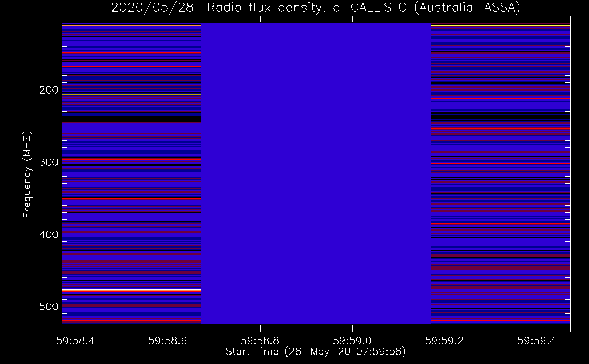589x364 pixels.
Task: Click the frequency tick label "500"
Action: [x=49, y=306]
